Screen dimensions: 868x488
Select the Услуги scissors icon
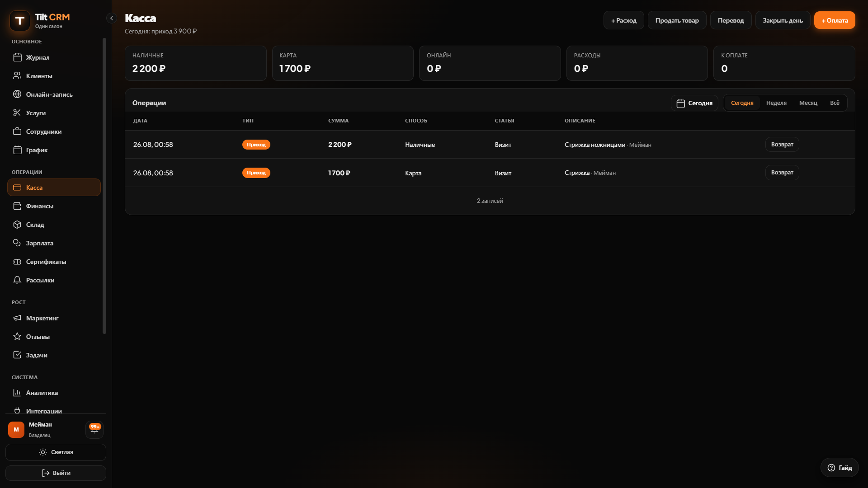[x=17, y=113]
